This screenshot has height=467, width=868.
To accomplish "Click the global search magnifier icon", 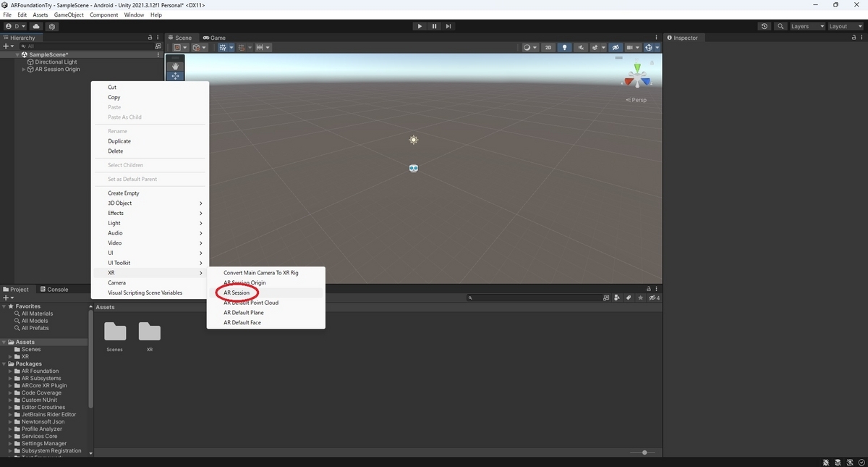I will click(781, 26).
